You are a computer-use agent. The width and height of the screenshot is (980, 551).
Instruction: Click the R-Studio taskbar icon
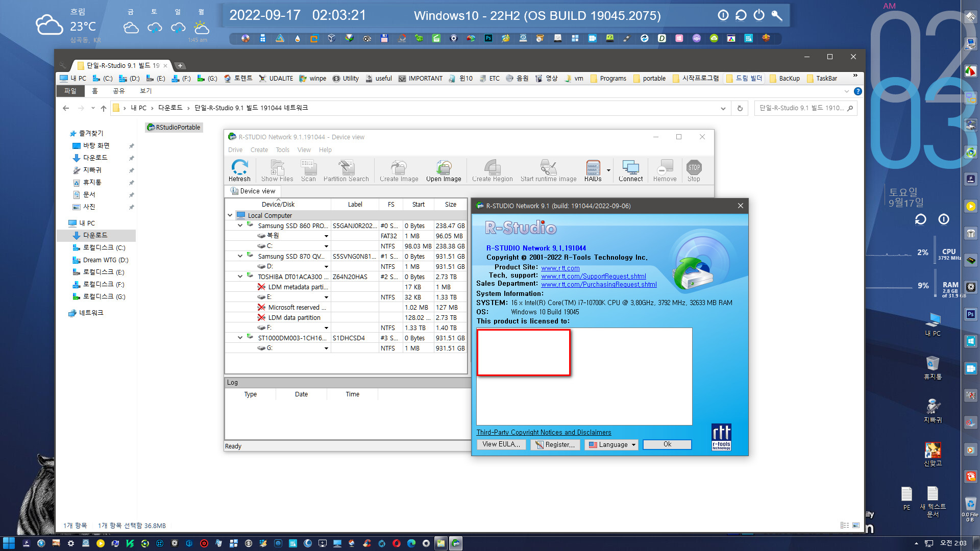456,543
